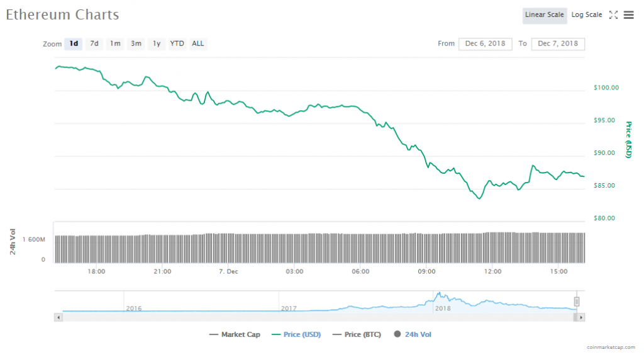Viewport: 644px width, 357px height.
Task: Show ALL historical data
Action: (x=197, y=44)
